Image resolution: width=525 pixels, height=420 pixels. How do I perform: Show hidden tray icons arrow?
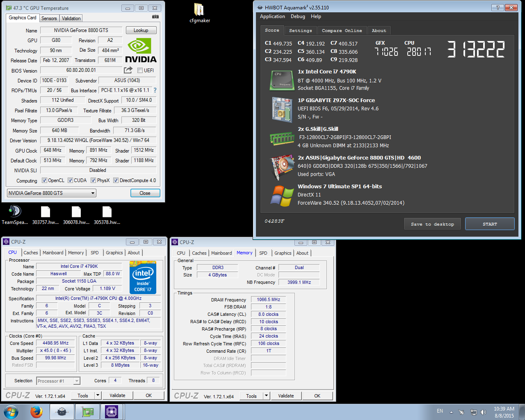coord(451,412)
